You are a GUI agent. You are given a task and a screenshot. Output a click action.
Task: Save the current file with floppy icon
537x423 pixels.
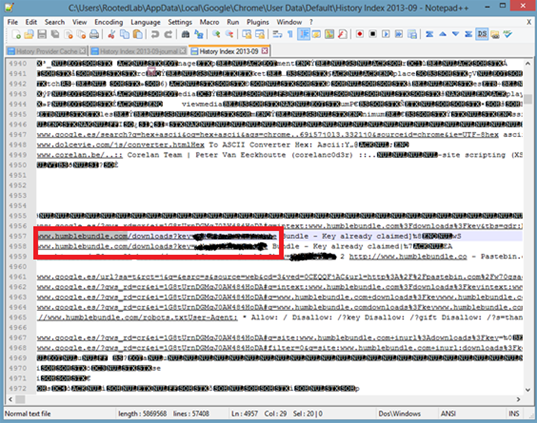[x=42, y=34]
